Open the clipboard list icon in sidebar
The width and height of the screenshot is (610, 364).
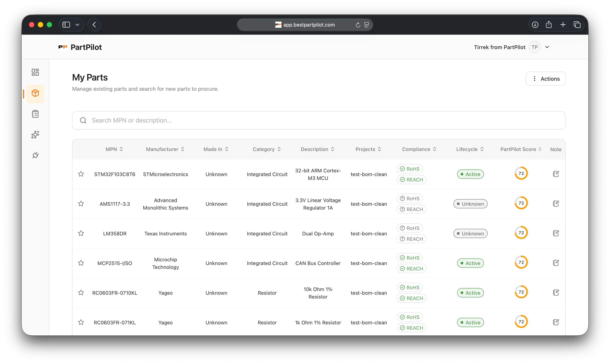[x=35, y=114]
